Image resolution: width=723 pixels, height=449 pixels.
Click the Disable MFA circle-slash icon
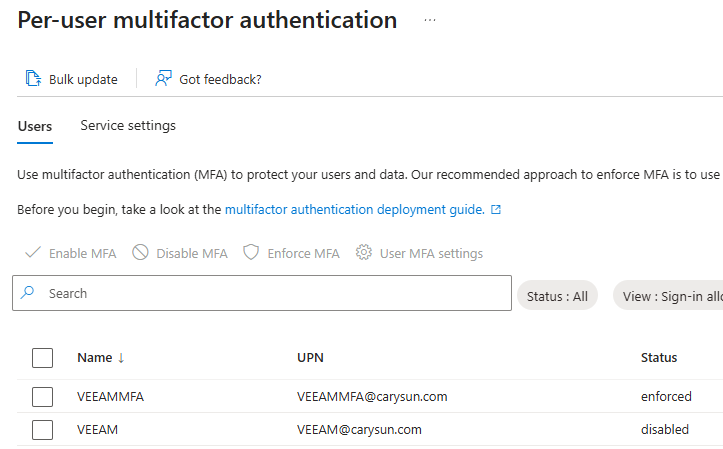pyautogui.click(x=140, y=253)
